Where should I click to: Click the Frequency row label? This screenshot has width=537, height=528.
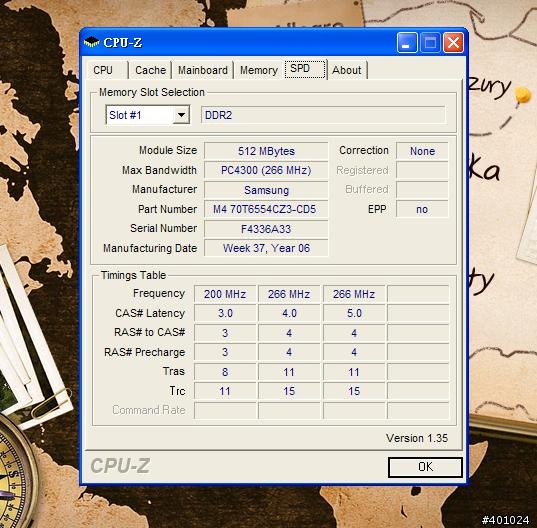[159, 293]
